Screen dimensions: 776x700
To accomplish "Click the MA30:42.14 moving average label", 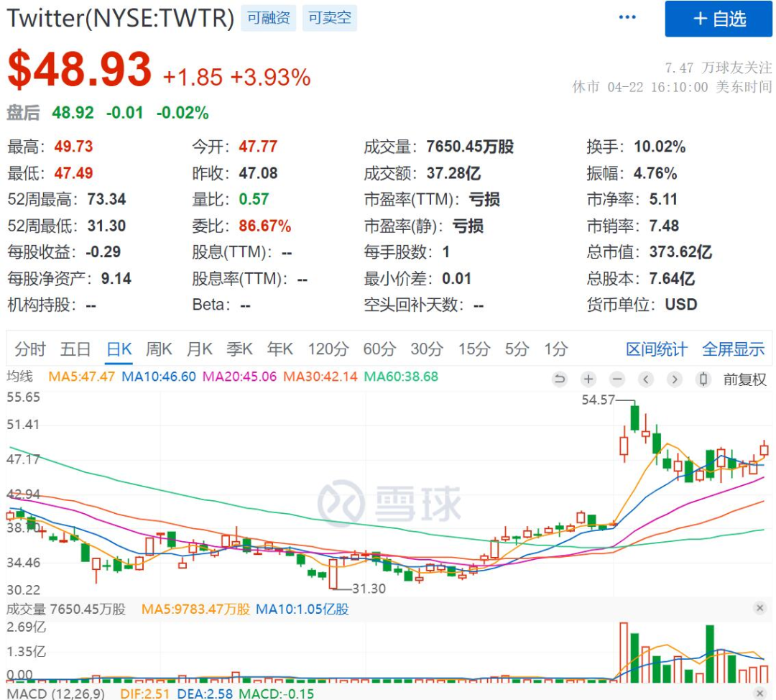I will pyautogui.click(x=320, y=377).
